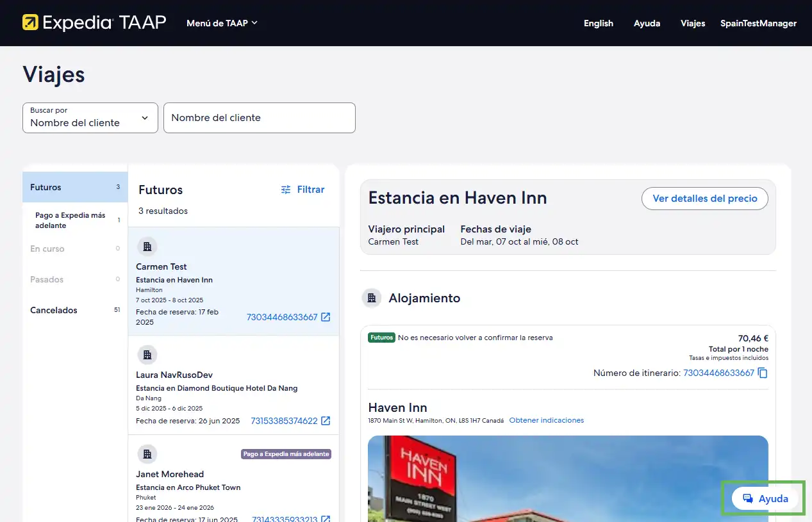Click the Nombre del cliente search field
The image size is (812, 522).
click(260, 118)
